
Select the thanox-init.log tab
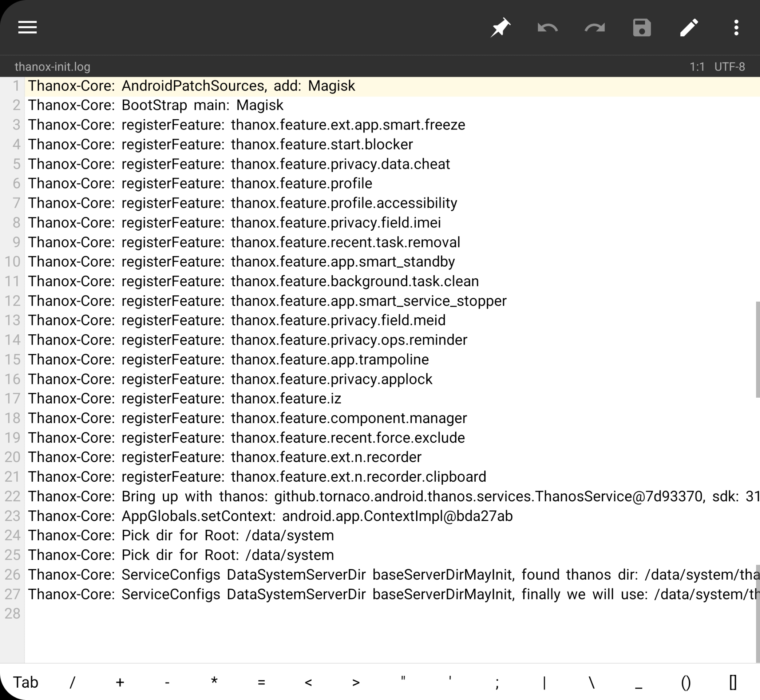tap(52, 67)
